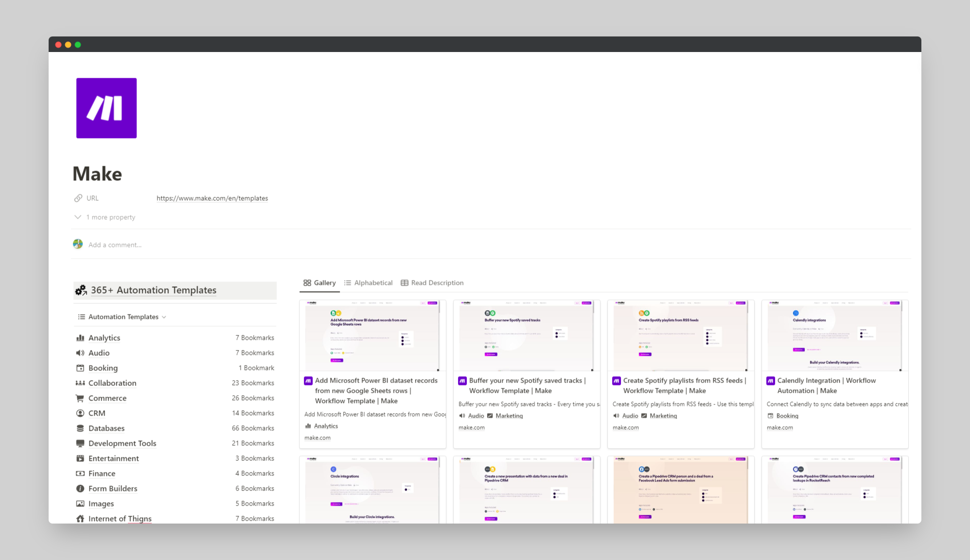The width and height of the screenshot is (970, 560).
Task: Click '1 Bookmark' count for Booking
Action: click(256, 368)
